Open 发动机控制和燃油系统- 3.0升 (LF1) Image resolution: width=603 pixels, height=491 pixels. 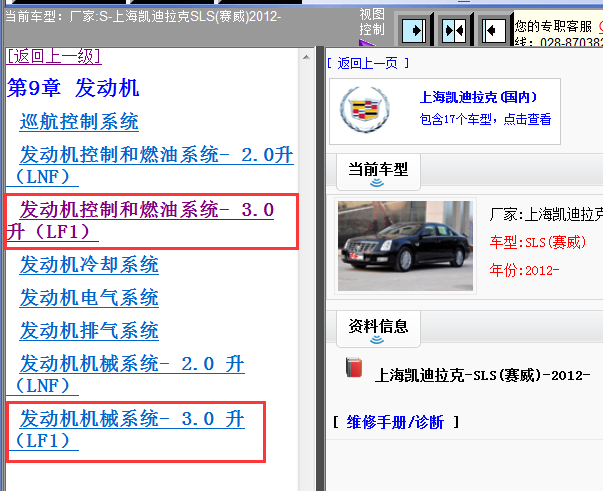point(140,221)
